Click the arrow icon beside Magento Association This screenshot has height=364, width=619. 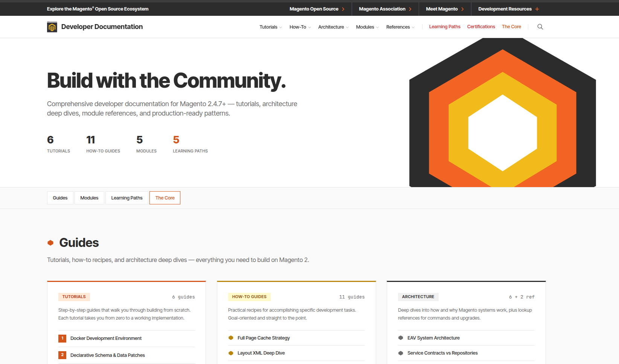click(410, 9)
